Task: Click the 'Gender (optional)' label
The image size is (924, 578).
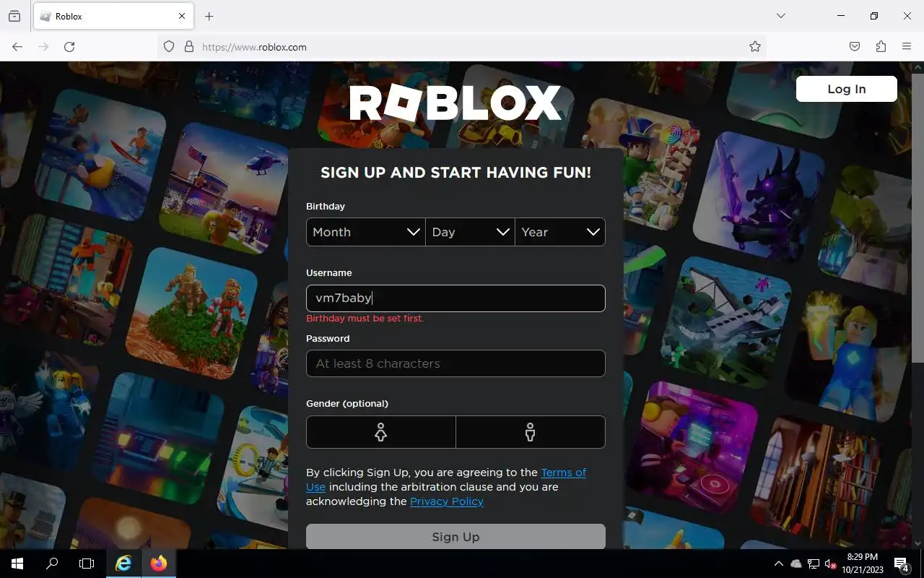Action: 347,403
